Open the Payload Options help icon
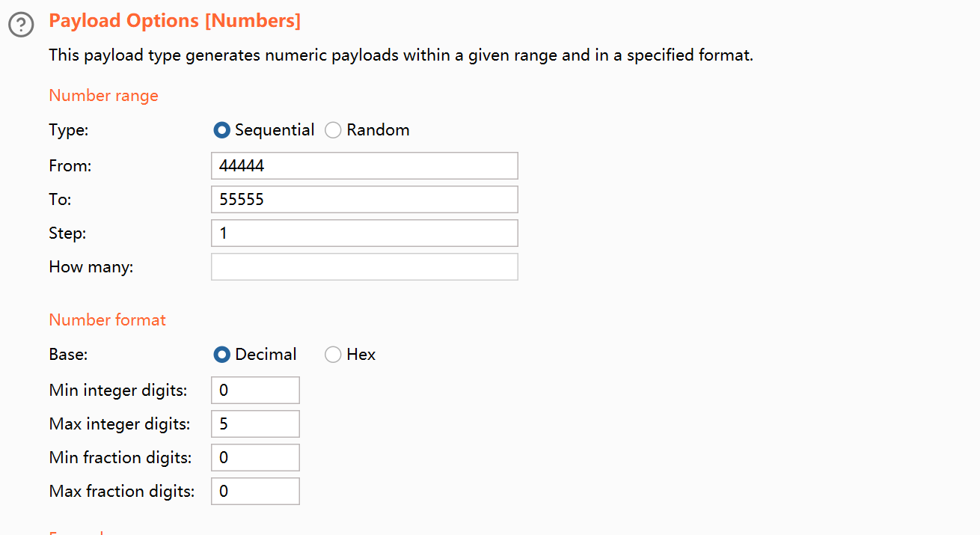 pyautogui.click(x=21, y=25)
